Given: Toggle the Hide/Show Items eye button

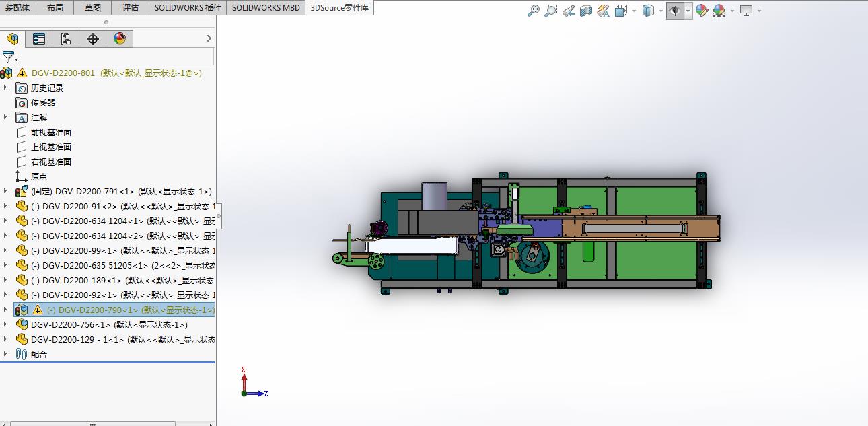Looking at the screenshot, I should 674,11.
